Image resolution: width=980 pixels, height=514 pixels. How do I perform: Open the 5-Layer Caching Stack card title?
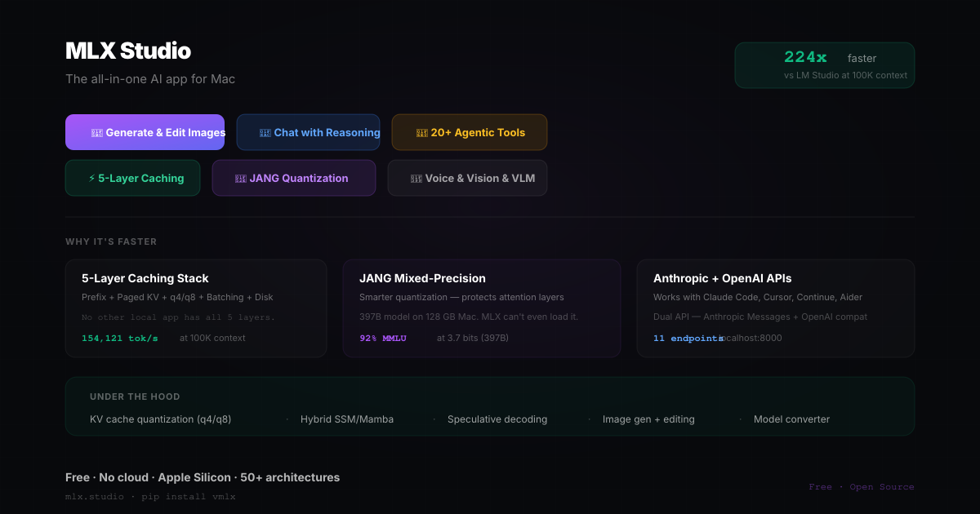click(x=145, y=278)
